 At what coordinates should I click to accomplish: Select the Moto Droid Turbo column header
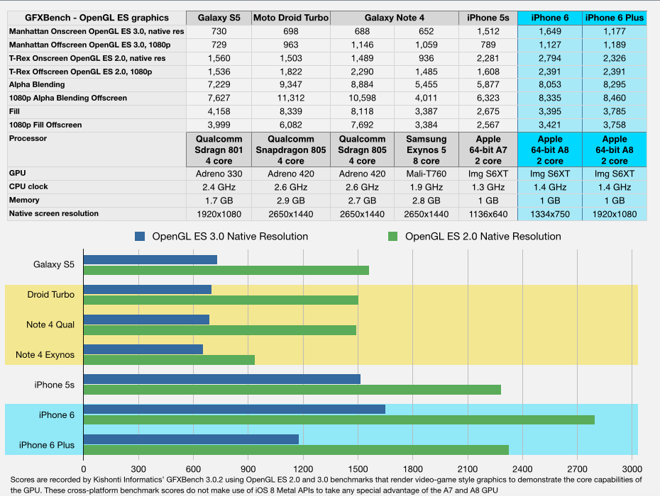[290, 19]
